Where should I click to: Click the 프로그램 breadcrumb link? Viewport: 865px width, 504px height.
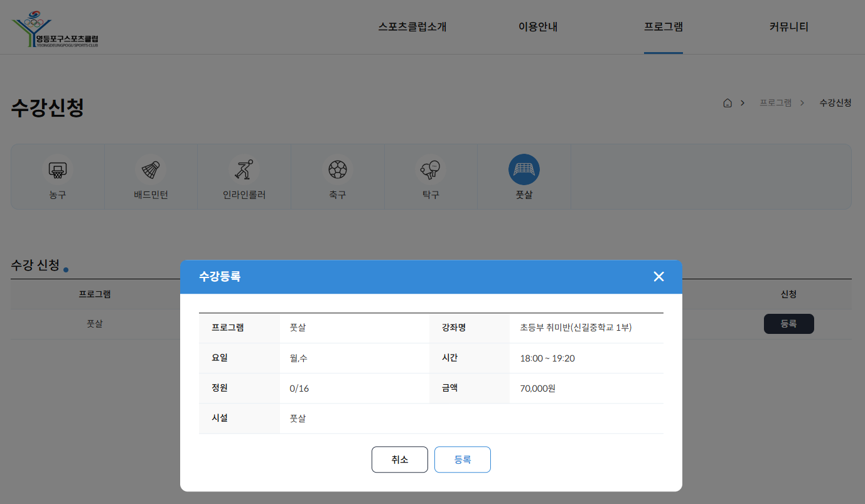point(775,103)
